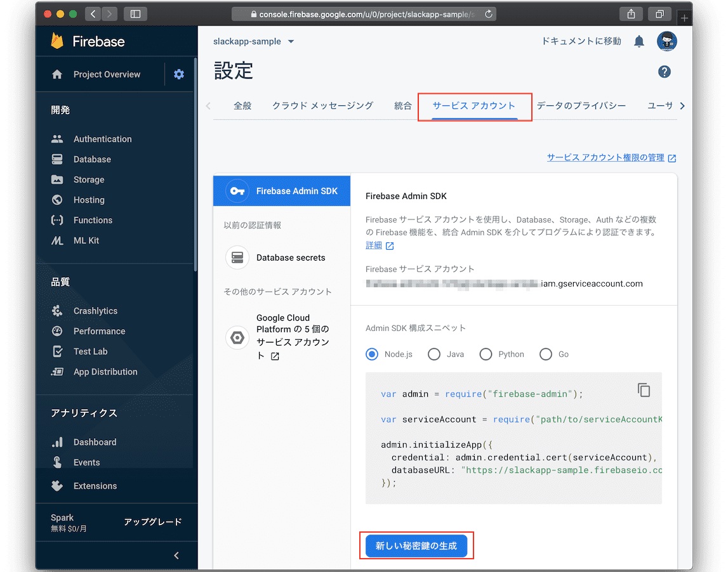Screen dimensions: 728x572
Task: Go back in browser history
Action: 93,15
